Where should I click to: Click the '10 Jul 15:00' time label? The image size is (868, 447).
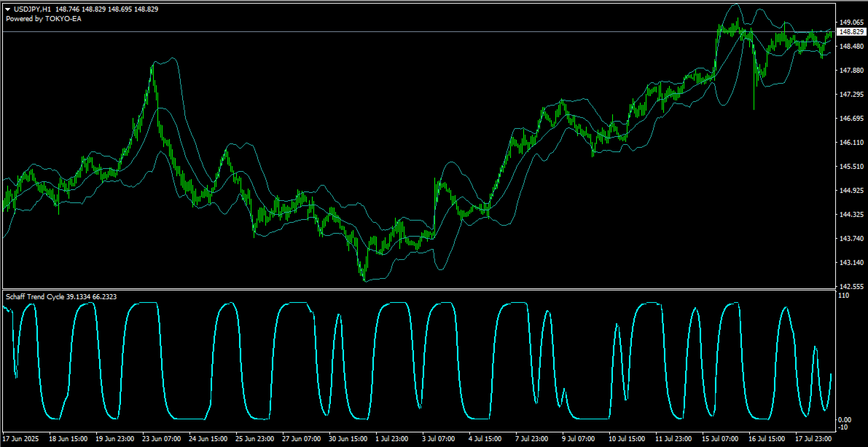coord(627,439)
